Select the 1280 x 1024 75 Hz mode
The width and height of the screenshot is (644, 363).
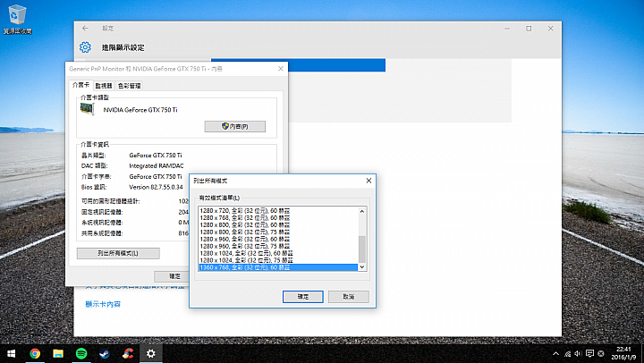coord(278,260)
